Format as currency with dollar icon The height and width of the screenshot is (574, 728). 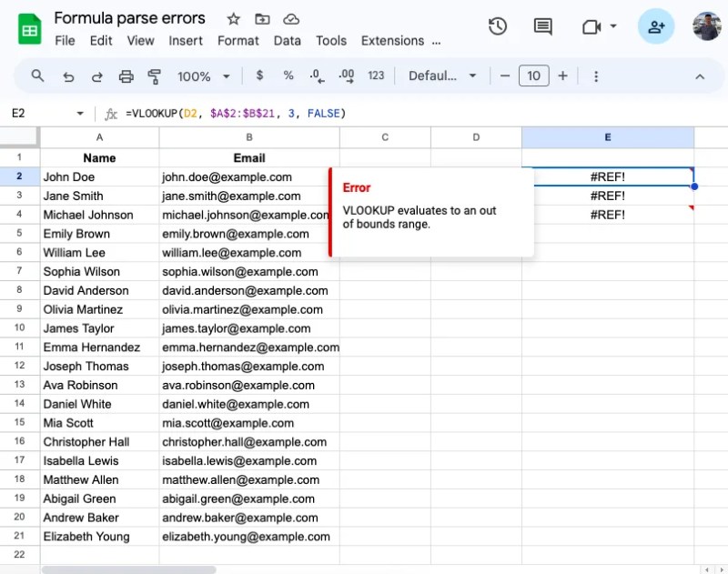coord(260,76)
